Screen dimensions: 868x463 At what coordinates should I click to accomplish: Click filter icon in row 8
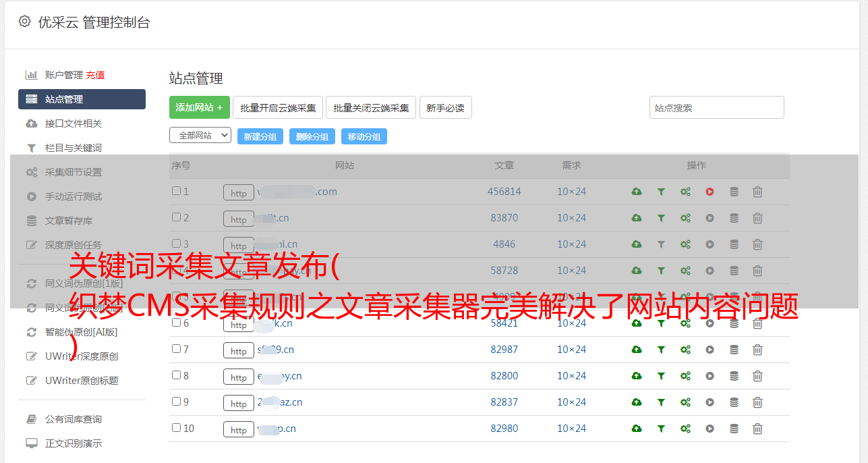click(x=661, y=376)
